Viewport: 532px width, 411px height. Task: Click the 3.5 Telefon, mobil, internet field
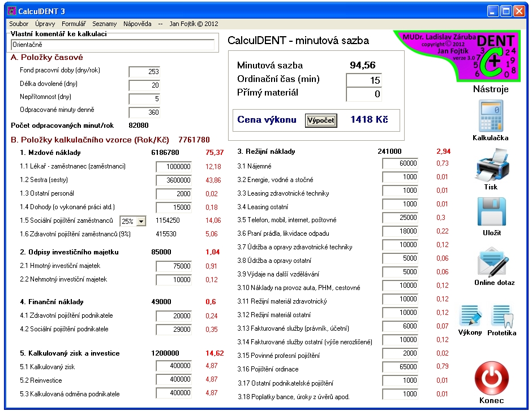click(x=400, y=218)
